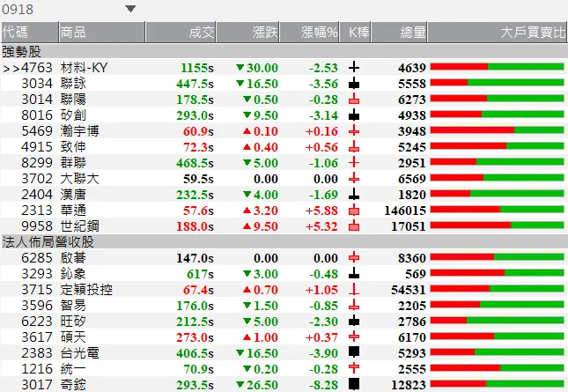This screenshot has height=392, width=568.
Task: Click K-bar candle icon for 定穎投控
Action: pyautogui.click(x=354, y=290)
